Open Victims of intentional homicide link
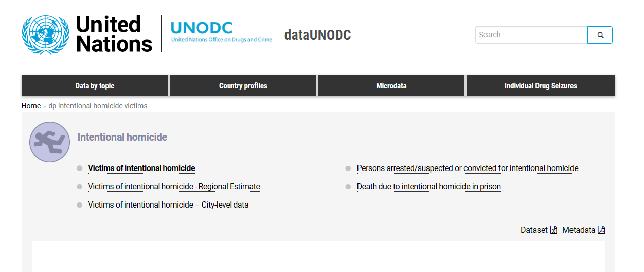Viewport: 644px width, 272px height. [x=141, y=168]
